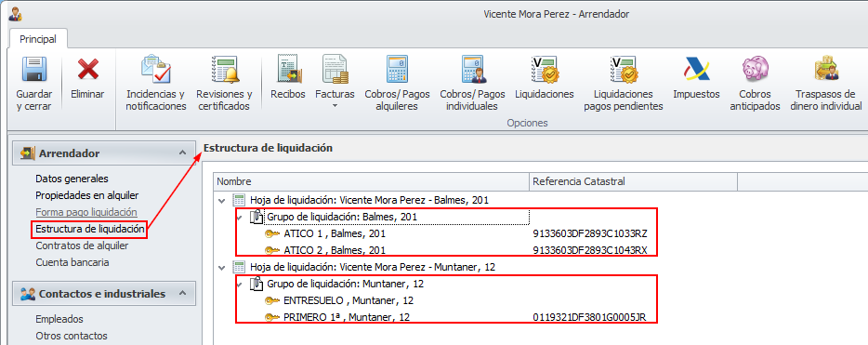Screen dimensions: 868x345
Task: Open the Facturas dropdown arrow
Action: pos(335,106)
